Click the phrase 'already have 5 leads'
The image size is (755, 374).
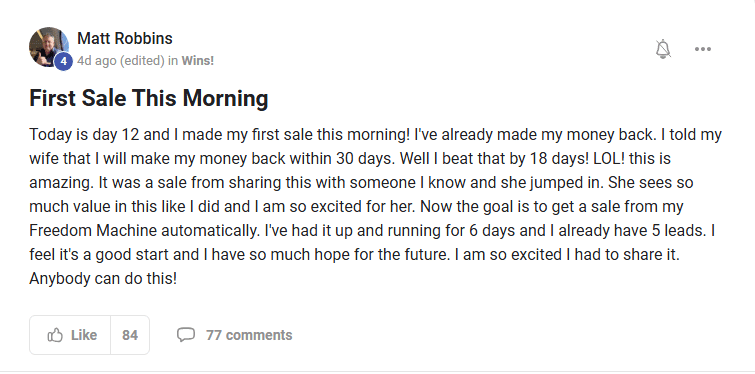click(x=631, y=231)
